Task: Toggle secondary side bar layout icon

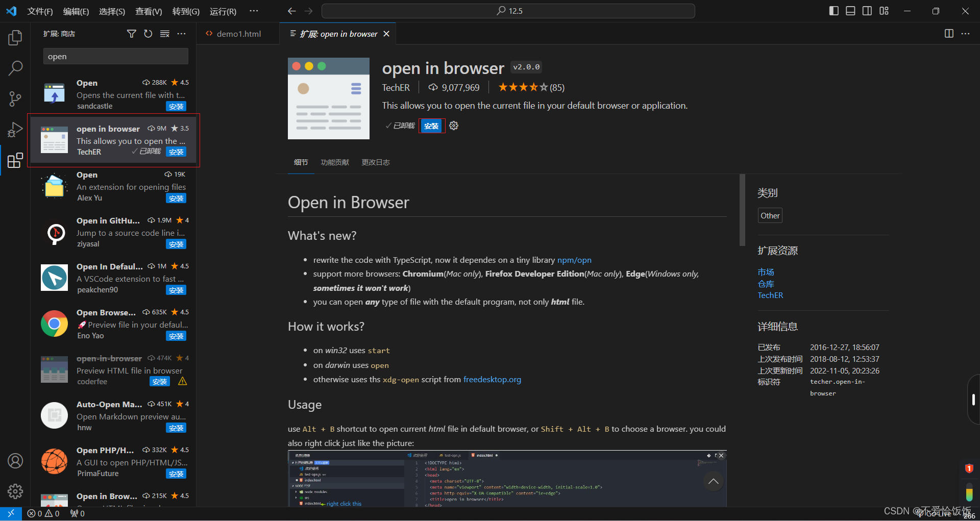Action: (x=867, y=11)
